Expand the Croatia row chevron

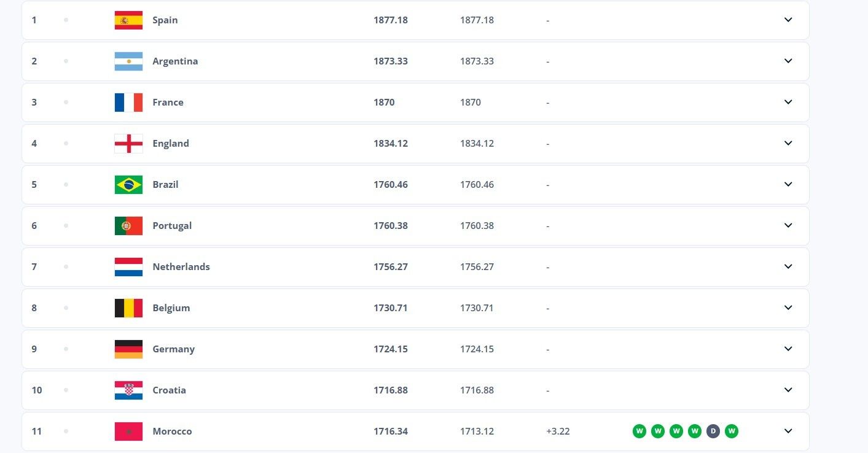pyautogui.click(x=788, y=390)
